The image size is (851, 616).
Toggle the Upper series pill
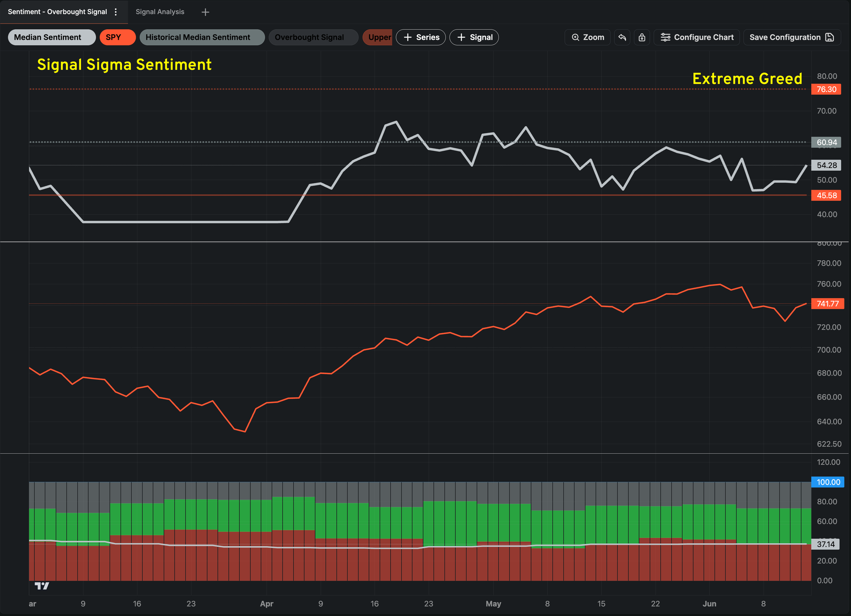tap(378, 37)
